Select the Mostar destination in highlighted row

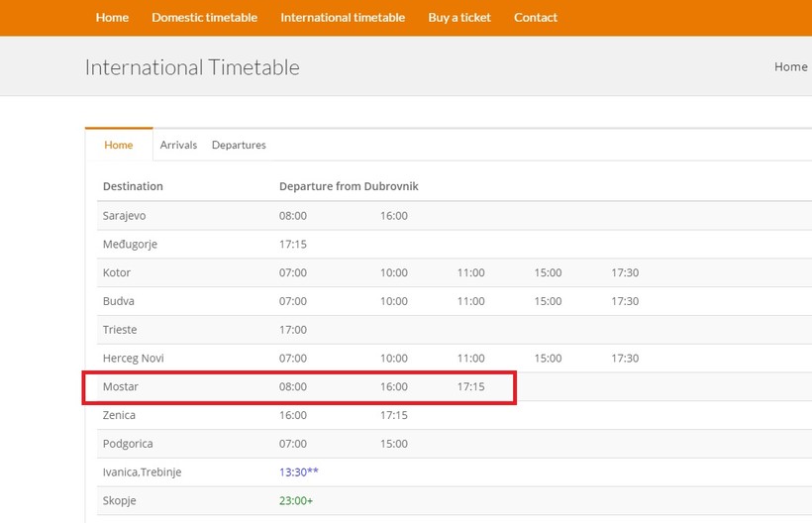click(x=120, y=386)
